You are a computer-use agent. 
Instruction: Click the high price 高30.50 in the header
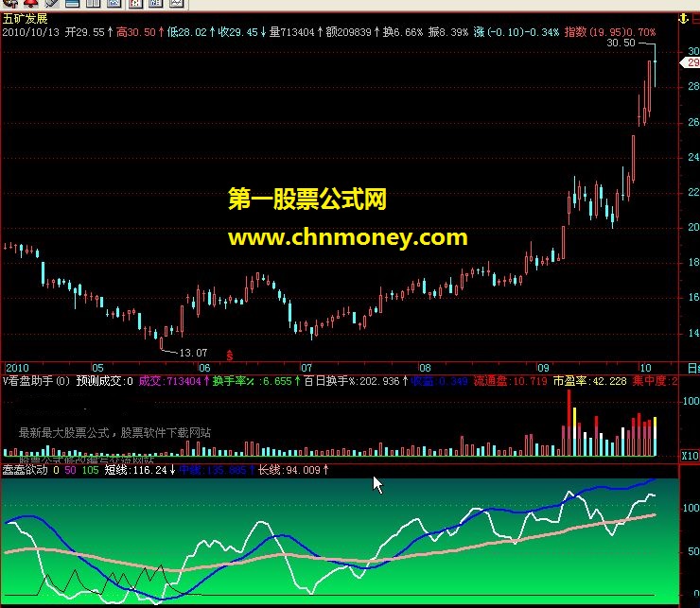click(x=135, y=32)
